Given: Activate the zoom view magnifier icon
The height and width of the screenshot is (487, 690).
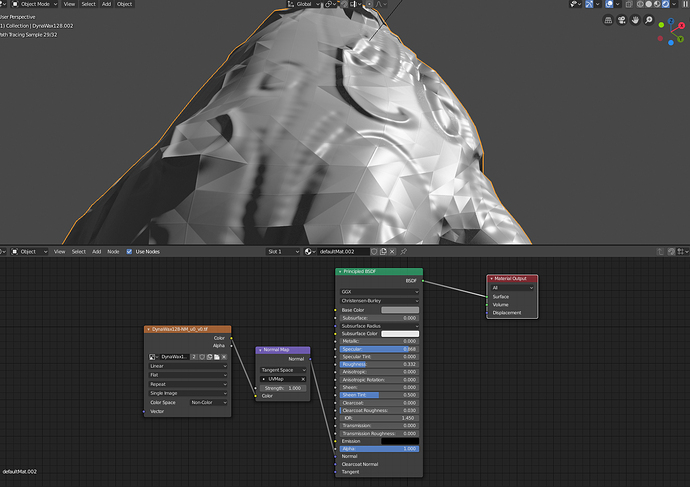Looking at the screenshot, I should click(649, 20).
